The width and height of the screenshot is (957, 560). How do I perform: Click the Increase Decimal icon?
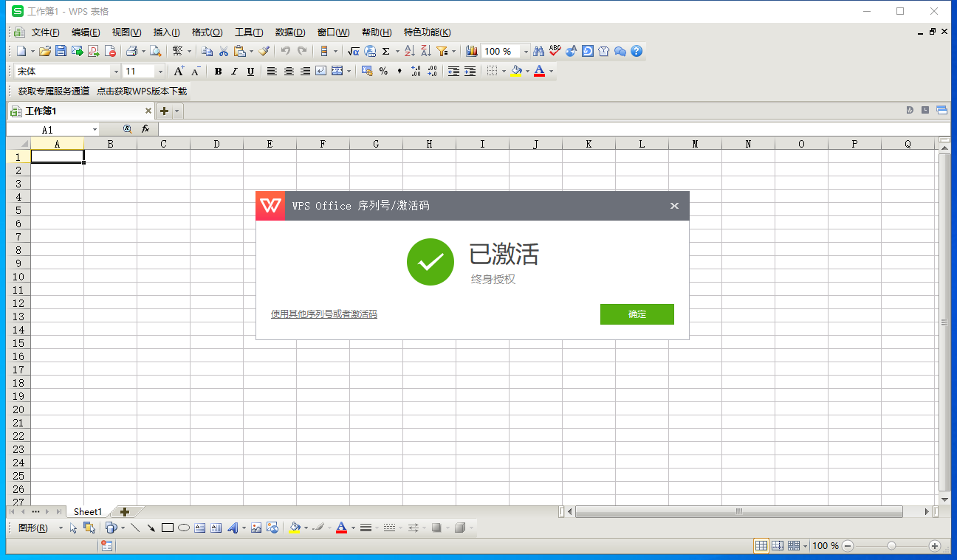pos(416,71)
